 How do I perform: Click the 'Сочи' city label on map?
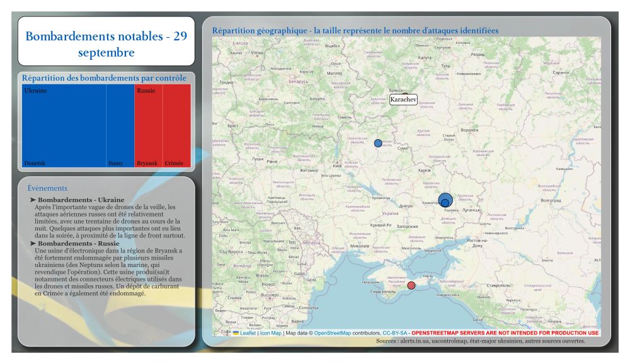(x=478, y=320)
